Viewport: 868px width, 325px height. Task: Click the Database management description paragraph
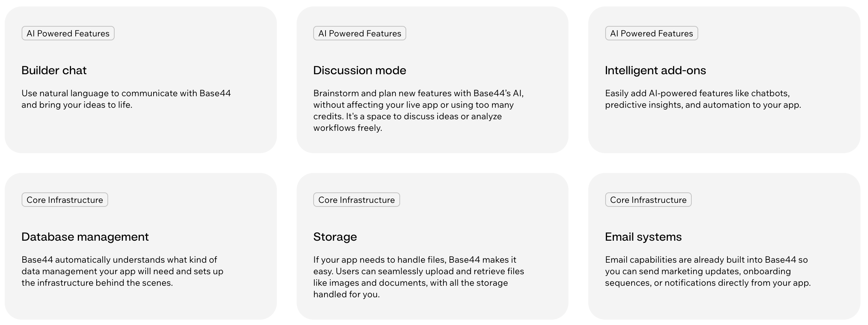123,271
